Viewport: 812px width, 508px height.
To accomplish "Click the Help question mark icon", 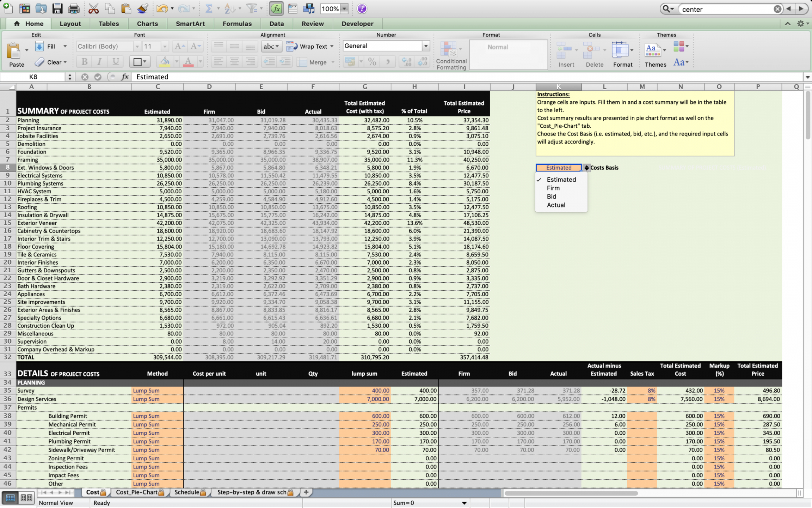I will (362, 8).
